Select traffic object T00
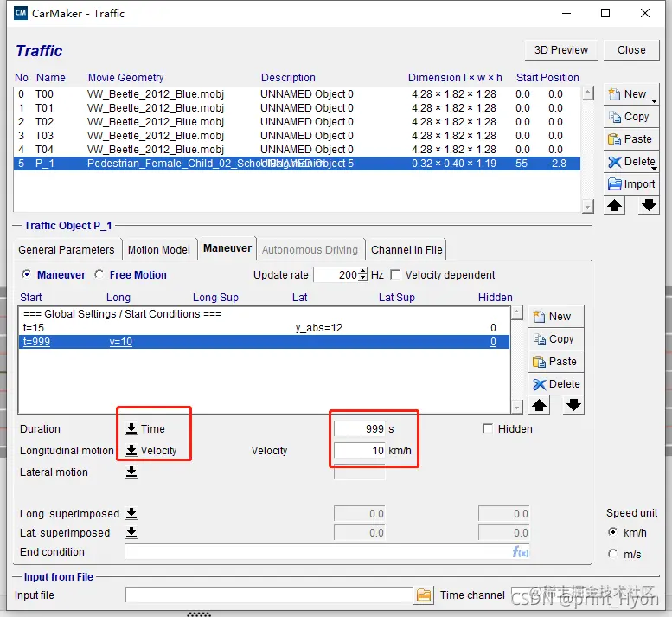672x617 pixels. pos(297,94)
